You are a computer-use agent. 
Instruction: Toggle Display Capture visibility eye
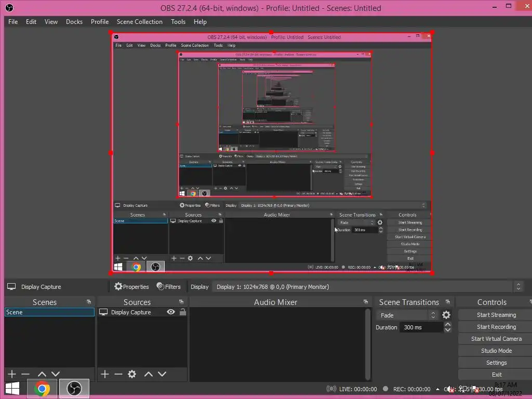click(171, 312)
